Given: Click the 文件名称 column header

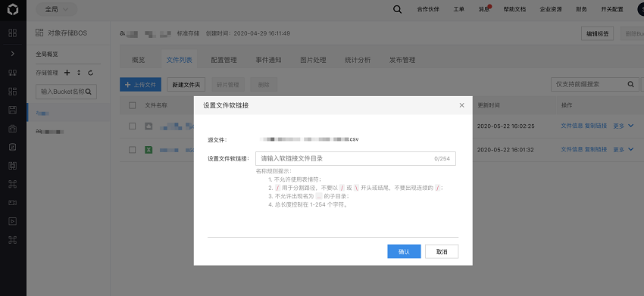Looking at the screenshot, I should (156, 105).
